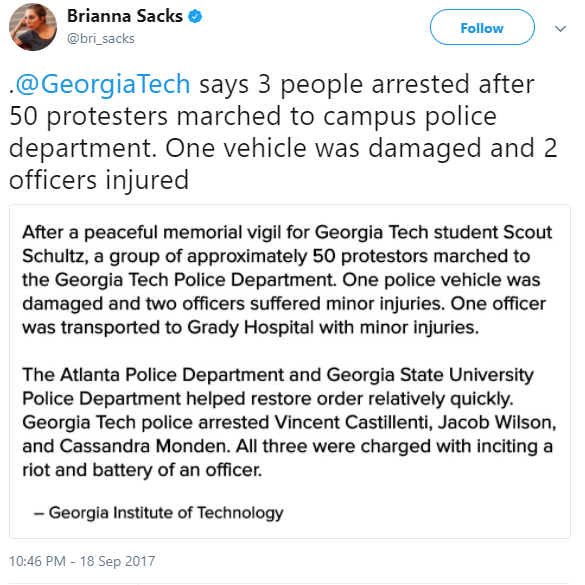Image resolution: width=585 pixels, height=585 pixels.
Task: Click the line naming Vincent Castillenti, Jacob Wilson
Action: point(289,422)
